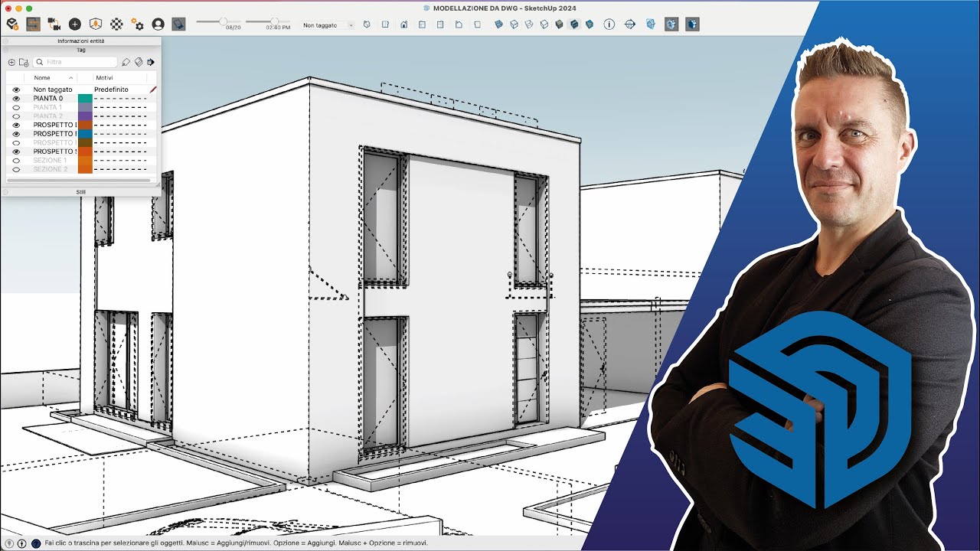Click the Color by Tag icon
Image resolution: width=980 pixels, height=551 pixels.
[139, 62]
